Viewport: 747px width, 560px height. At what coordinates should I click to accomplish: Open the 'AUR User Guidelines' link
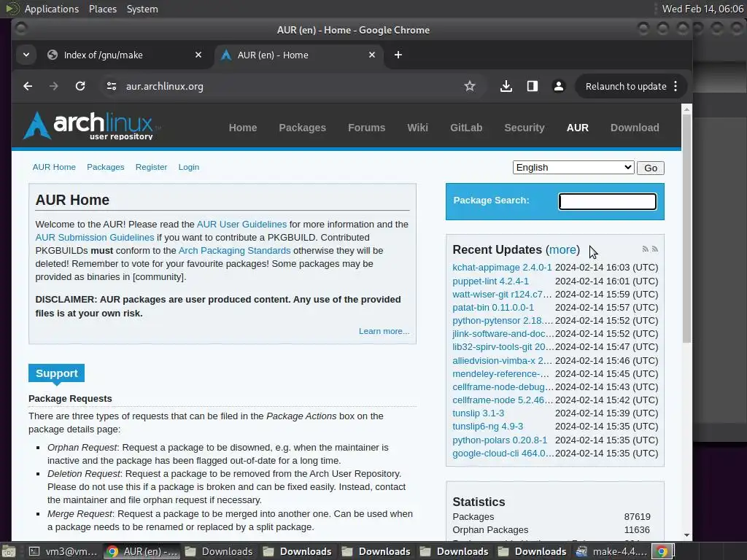241,225
